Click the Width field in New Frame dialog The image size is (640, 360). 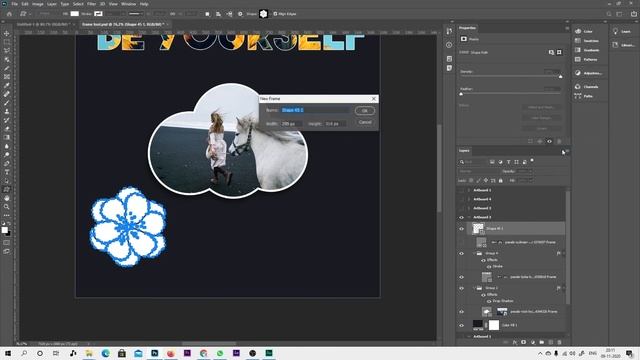(x=291, y=123)
